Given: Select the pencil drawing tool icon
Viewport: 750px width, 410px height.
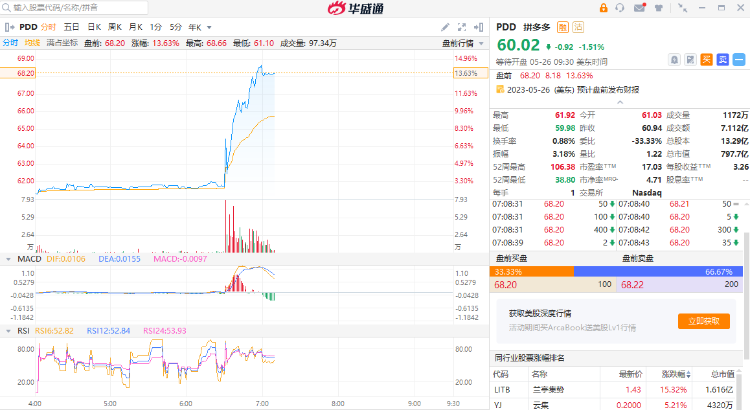Looking at the screenshot, I should pyautogui.click(x=445, y=27).
